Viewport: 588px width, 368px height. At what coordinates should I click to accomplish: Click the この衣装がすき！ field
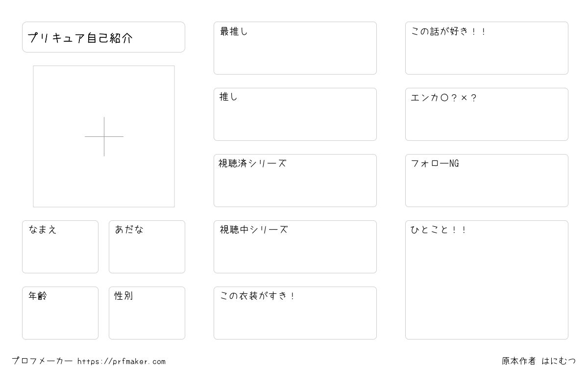click(295, 313)
